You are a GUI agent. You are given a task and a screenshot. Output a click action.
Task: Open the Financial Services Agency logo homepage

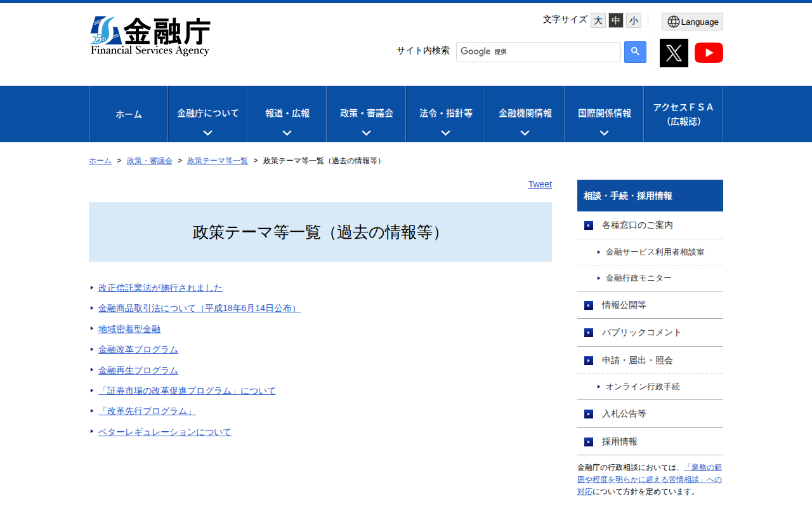pos(150,36)
